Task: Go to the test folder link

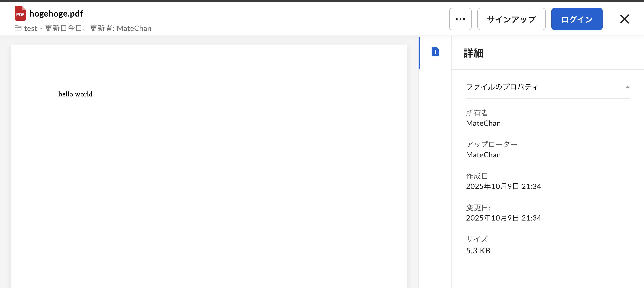Action: (31, 28)
